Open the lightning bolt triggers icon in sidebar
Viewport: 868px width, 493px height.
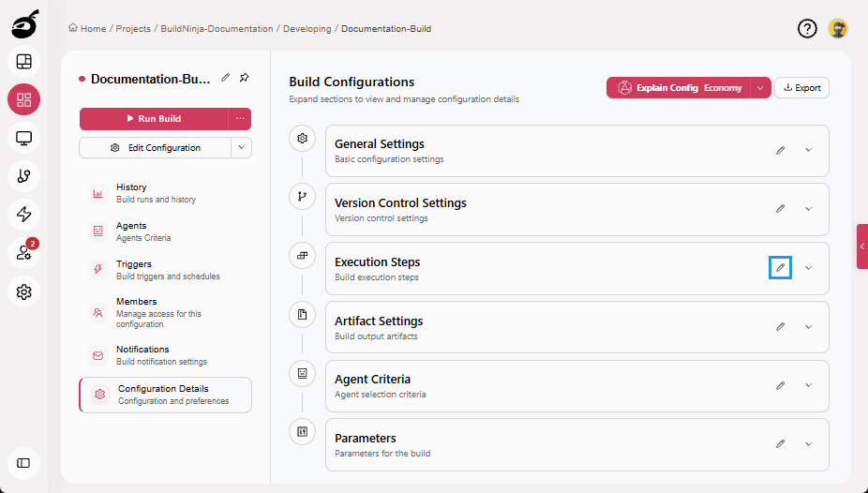pyautogui.click(x=23, y=214)
